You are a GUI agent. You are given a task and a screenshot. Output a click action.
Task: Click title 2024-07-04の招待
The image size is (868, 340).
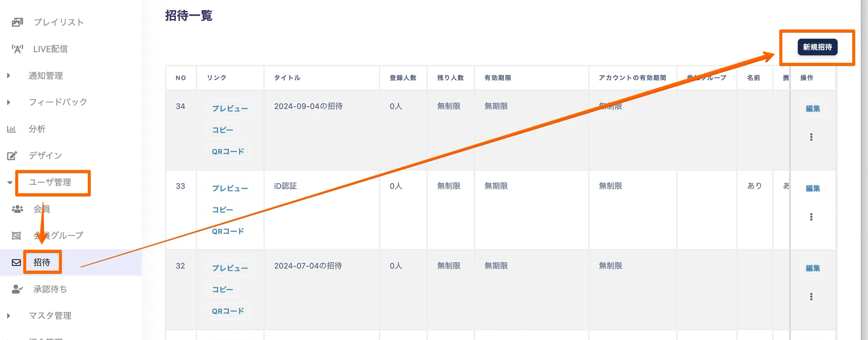(308, 266)
